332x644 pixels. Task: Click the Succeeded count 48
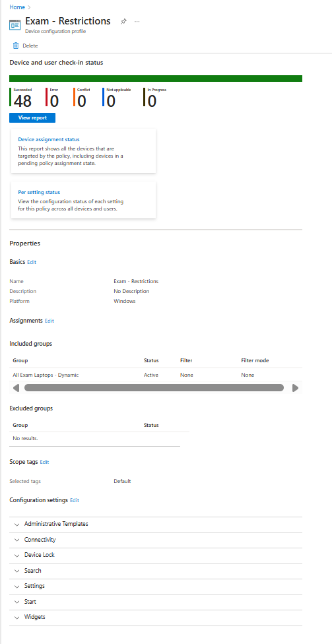[22, 100]
